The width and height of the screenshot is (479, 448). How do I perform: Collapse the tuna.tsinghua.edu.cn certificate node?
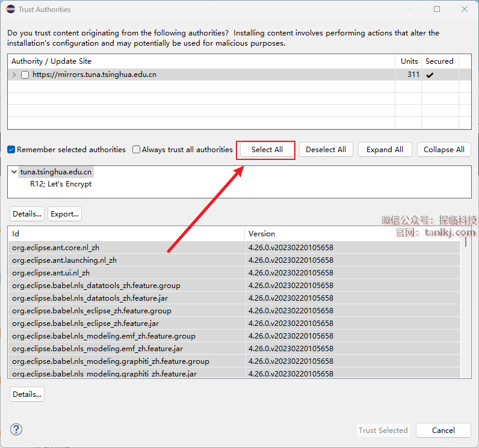[x=14, y=172]
